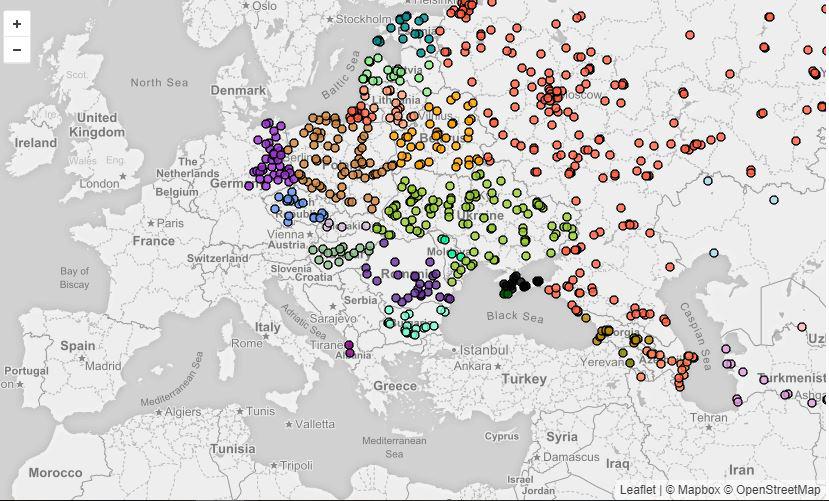Click the Spain country label

click(x=78, y=346)
